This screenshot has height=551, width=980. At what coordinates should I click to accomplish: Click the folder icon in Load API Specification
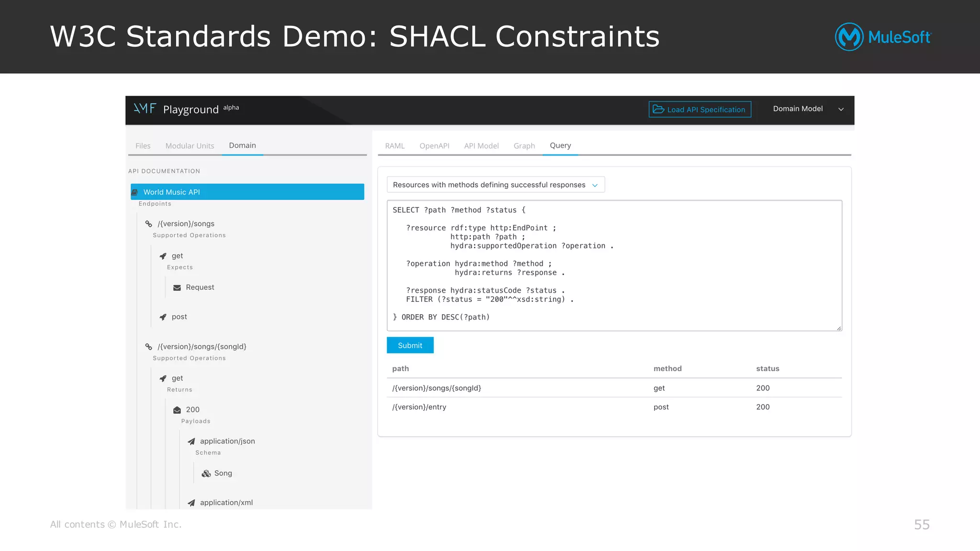coord(658,110)
